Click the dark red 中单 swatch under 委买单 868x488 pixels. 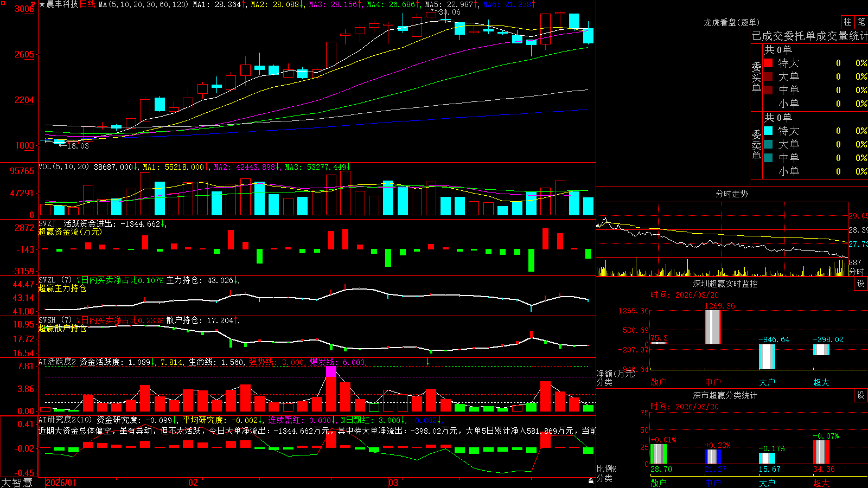click(x=768, y=89)
